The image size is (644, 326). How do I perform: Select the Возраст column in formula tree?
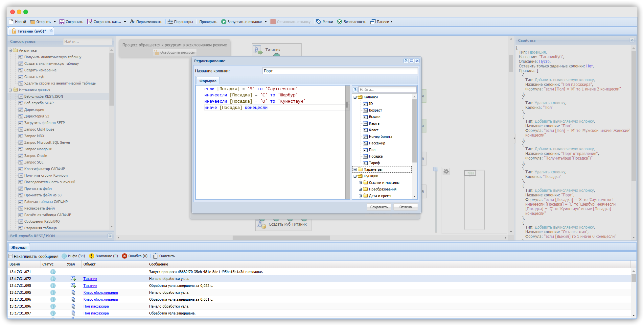(x=375, y=110)
